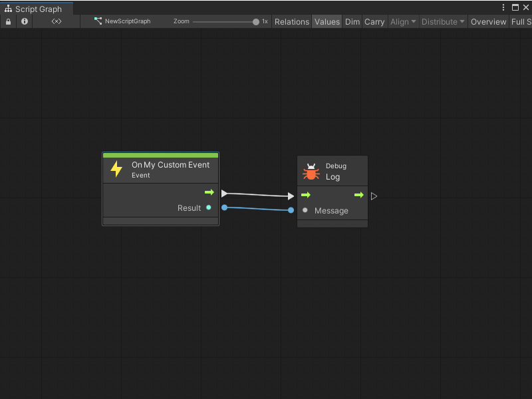
Task: Open the window's three-dot options menu
Action: (503, 7)
